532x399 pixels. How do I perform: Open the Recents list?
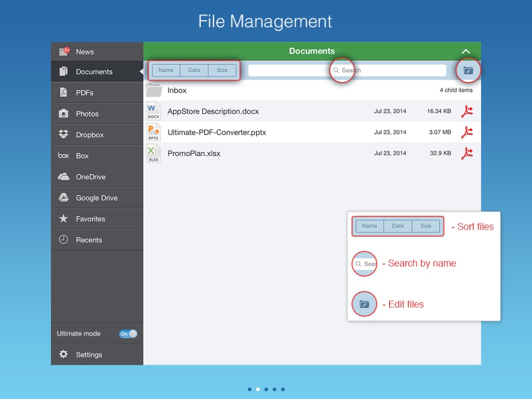(x=88, y=240)
